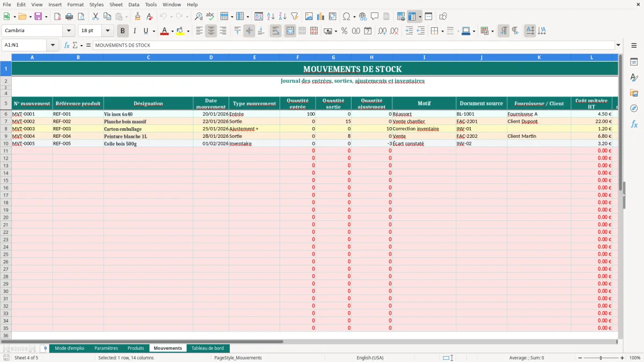Insert a chart
This screenshot has height=362, width=644.
[x=321, y=17]
